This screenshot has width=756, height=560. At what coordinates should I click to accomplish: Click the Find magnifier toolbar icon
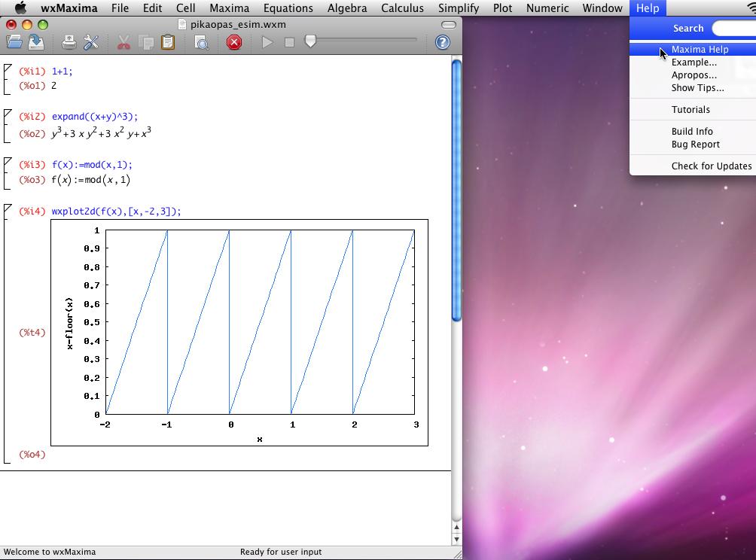tap(202, 42)
